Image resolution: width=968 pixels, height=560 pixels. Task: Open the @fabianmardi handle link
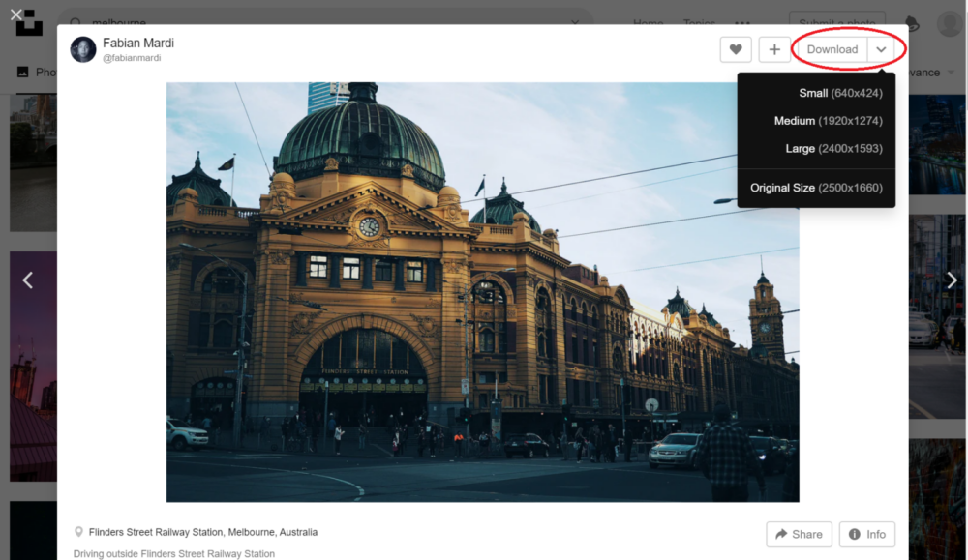tap(132, 58)
